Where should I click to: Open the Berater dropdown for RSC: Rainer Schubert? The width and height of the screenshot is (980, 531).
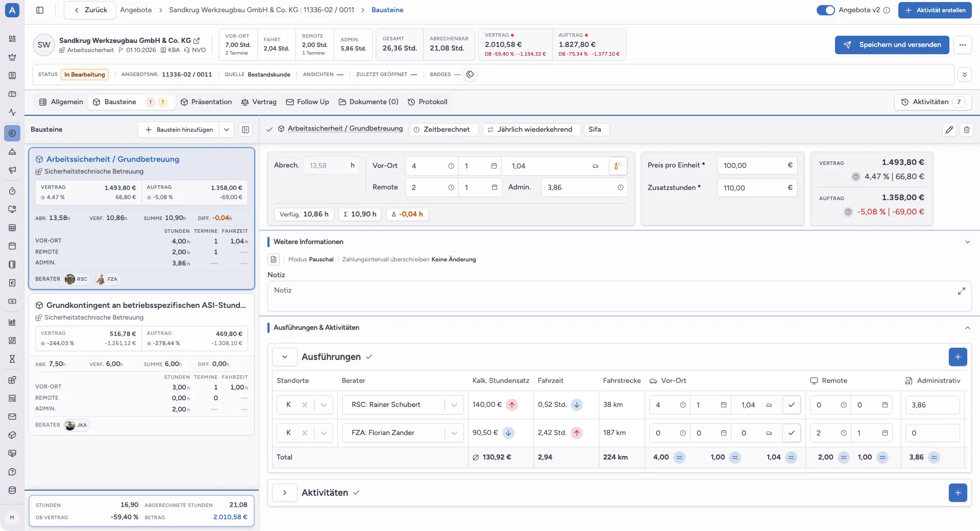(454, 405)
